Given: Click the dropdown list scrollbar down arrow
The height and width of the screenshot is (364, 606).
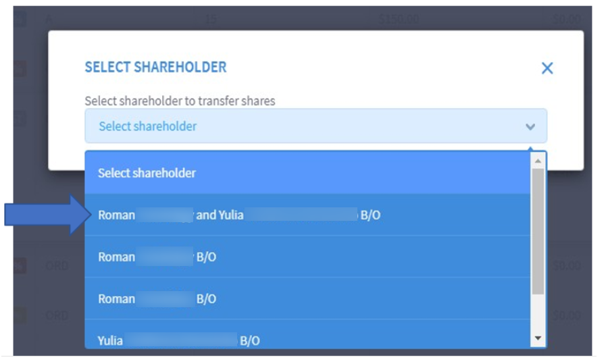Looking at the screenshot, I should [x=538, y=338].
